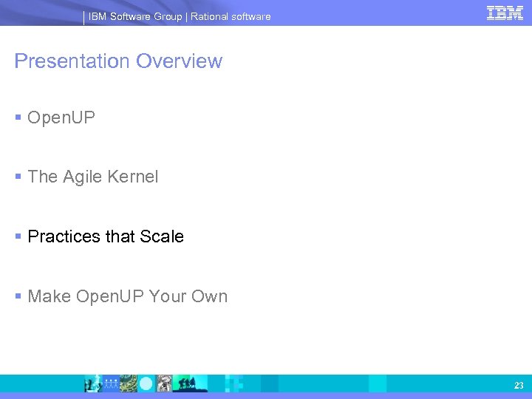This screenshot has height=399, width=532.
Task: Click the IBM logo in the header
Action: (x=505, y=13)
